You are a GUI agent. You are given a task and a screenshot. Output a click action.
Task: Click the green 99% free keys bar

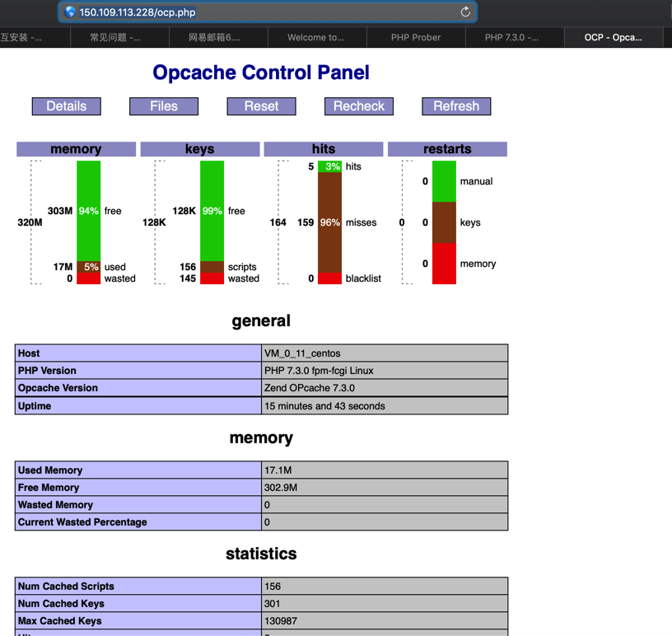coord(212,211)
